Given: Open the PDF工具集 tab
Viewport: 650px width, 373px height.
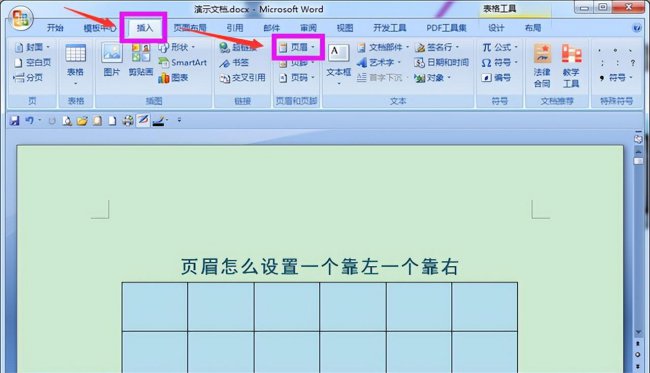Looking at the screenshot, I should (x=446, y=28).
